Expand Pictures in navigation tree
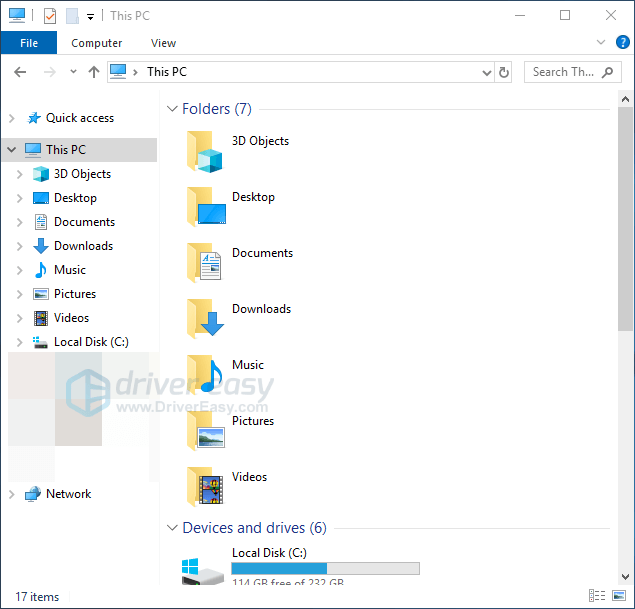The height and width of the screenshot is (609, 635). point(19,294)
